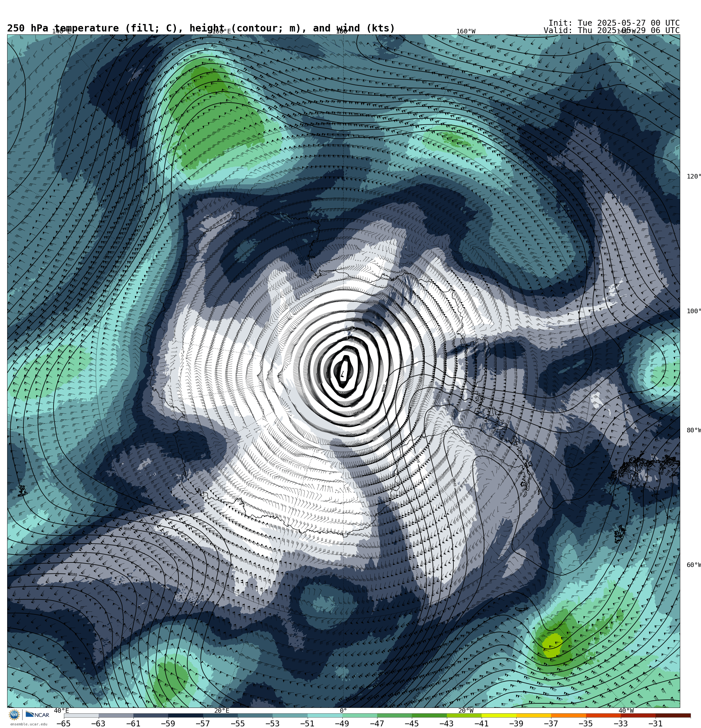The width and height of the screenshot is (701, 728).
Task: Click the -51 colorbar label
Action: click(x=307, y=723)
